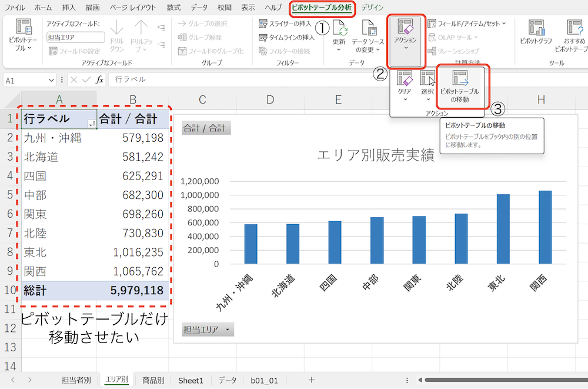Open the ピボットテーブル button in ribbon

click(23, 35)
